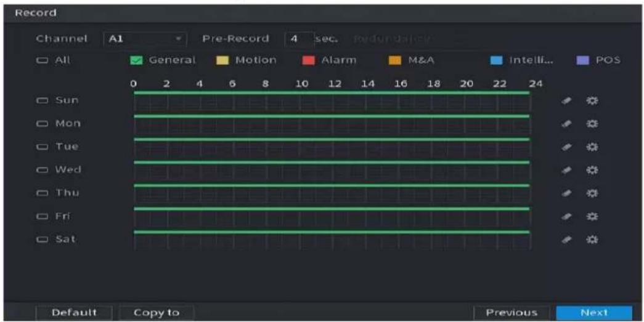Check the Fri day checkbox

tap(42, 216)
